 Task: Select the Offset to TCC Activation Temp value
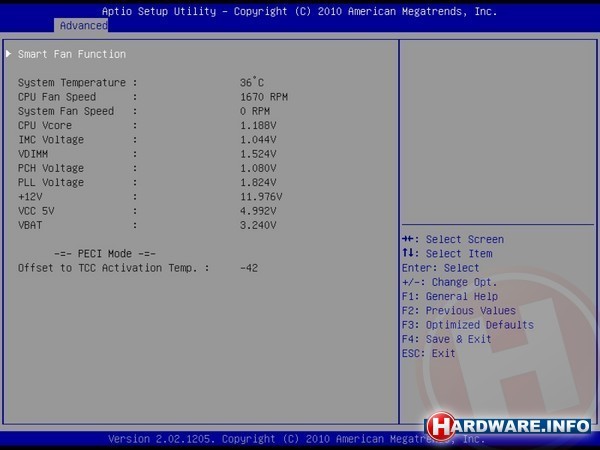(249, 268)
